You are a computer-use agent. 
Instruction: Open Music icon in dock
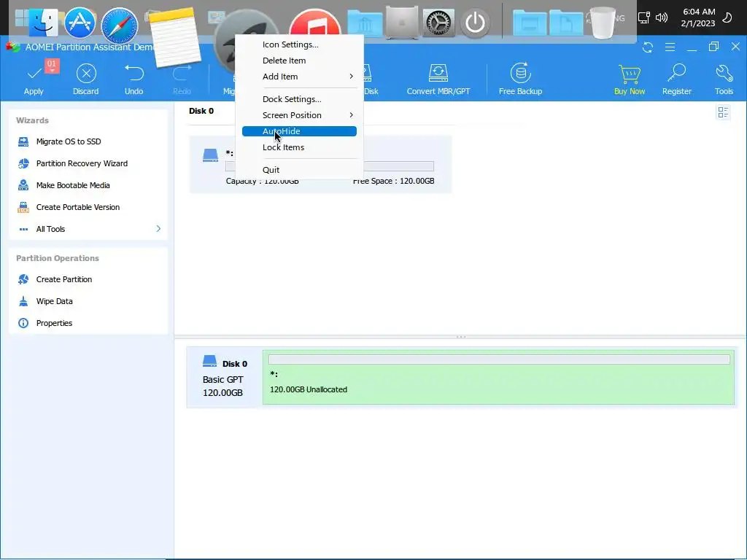[314, 22]
